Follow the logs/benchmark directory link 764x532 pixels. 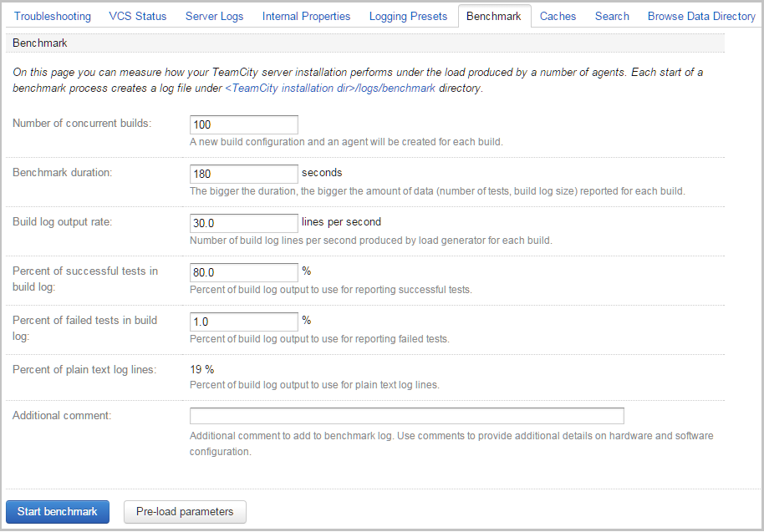tap(330, 88)
